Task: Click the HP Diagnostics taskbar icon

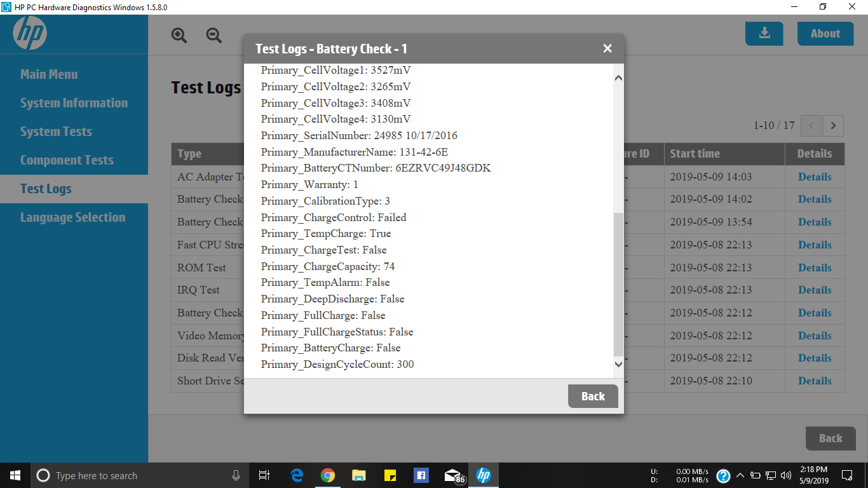Action: (x=483, y=475)
